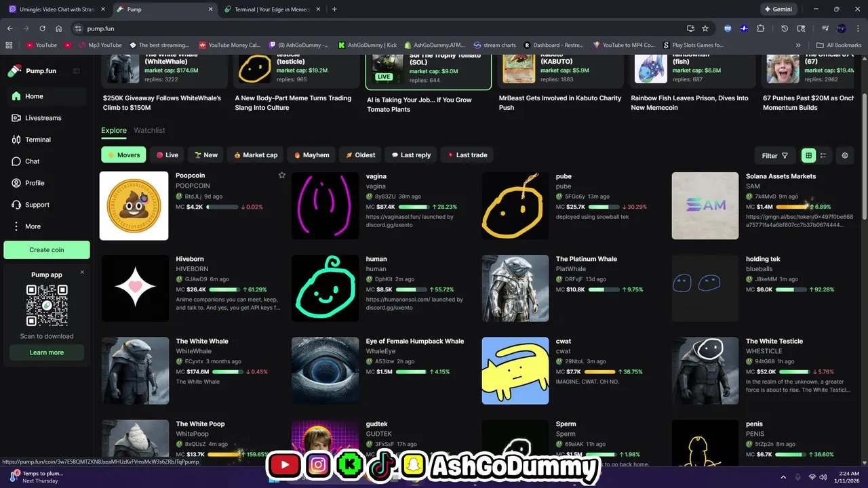Select the Last trade filter chip

tap(467, 155)
